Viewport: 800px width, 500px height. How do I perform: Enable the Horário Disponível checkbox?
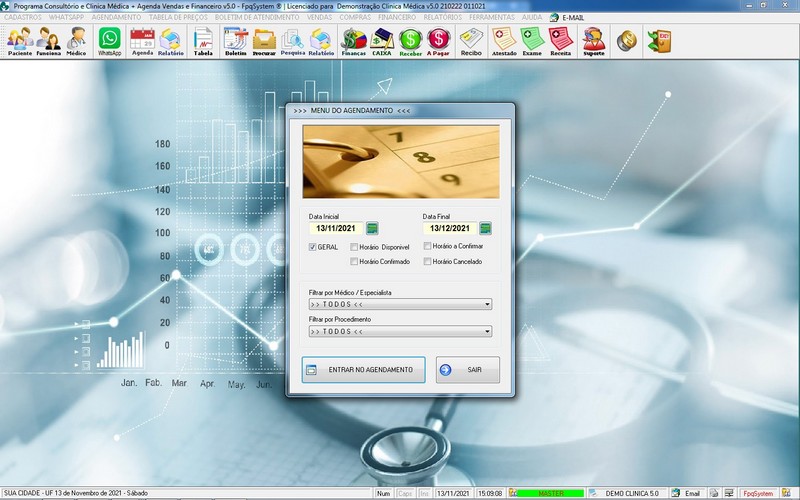[354, 246]
